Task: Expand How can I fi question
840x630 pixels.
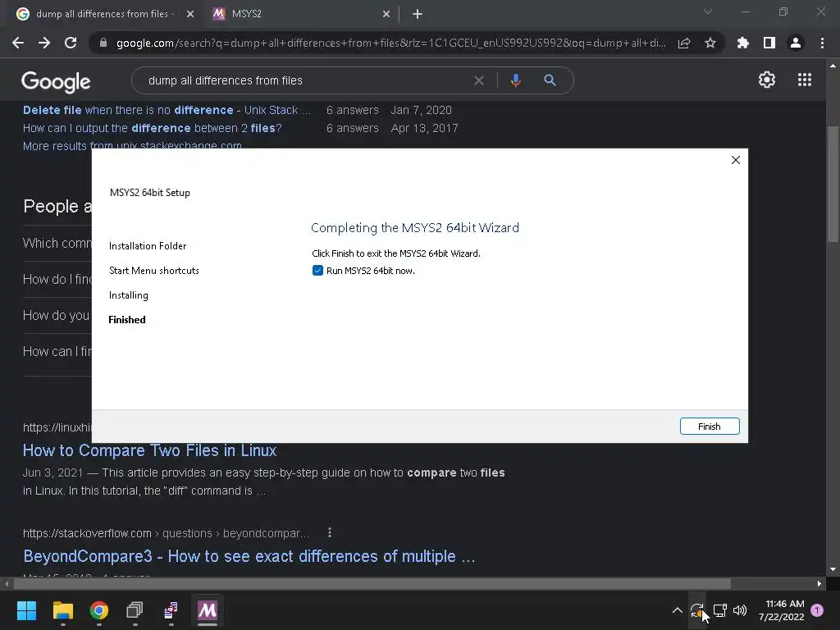Action: 57,351
